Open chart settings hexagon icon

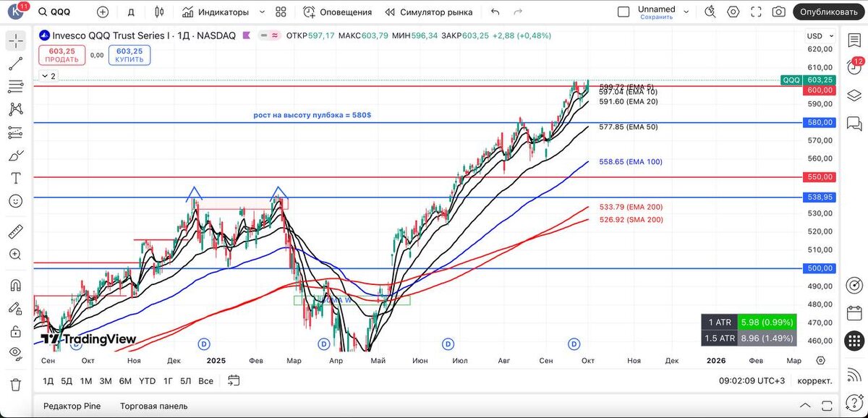click(x=733, y=12)
